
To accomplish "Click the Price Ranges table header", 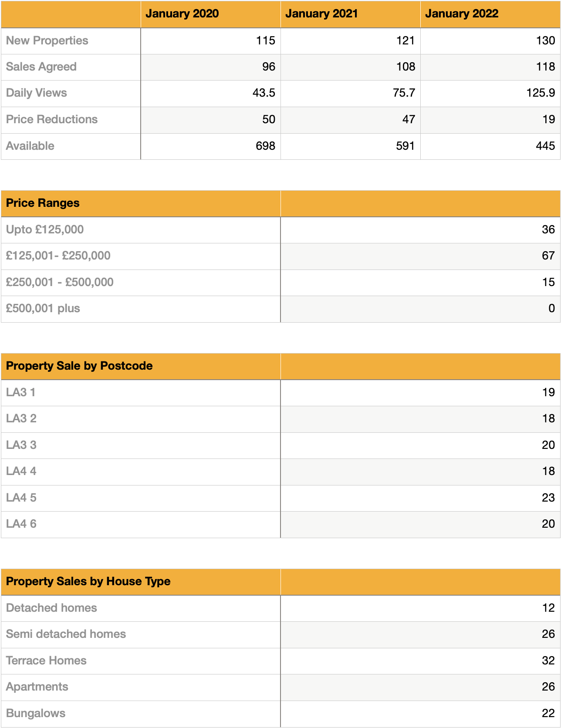I will pos(43,203).
